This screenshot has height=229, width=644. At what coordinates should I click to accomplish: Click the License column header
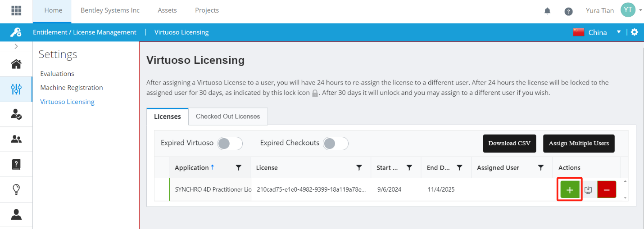pyautogui.click(x=267, y=168)
